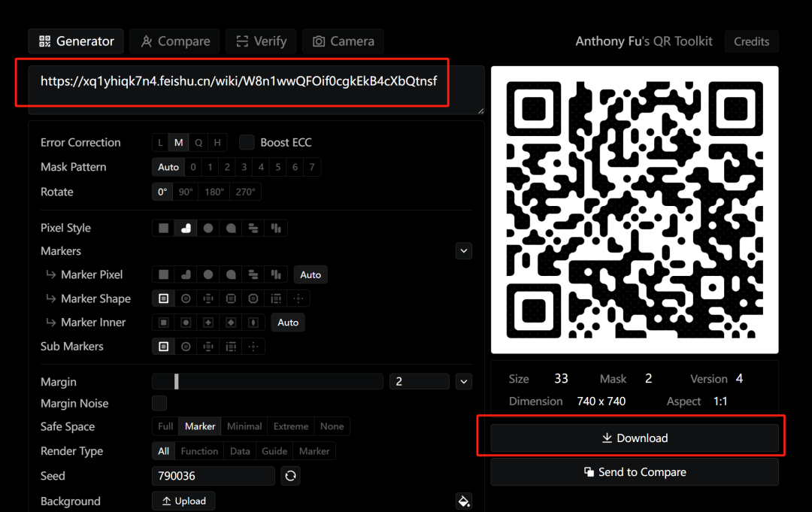The image size is (812, 512).
Task: Set Mask Pattern to Auto
Action: [168, 167]
